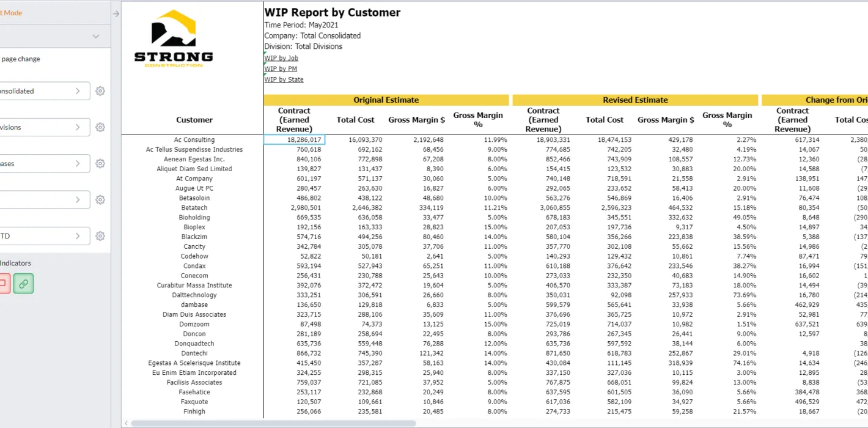Select the Codehow customer name
The width and height of the screenshot is (868, 428).
[x=194, y=256]
